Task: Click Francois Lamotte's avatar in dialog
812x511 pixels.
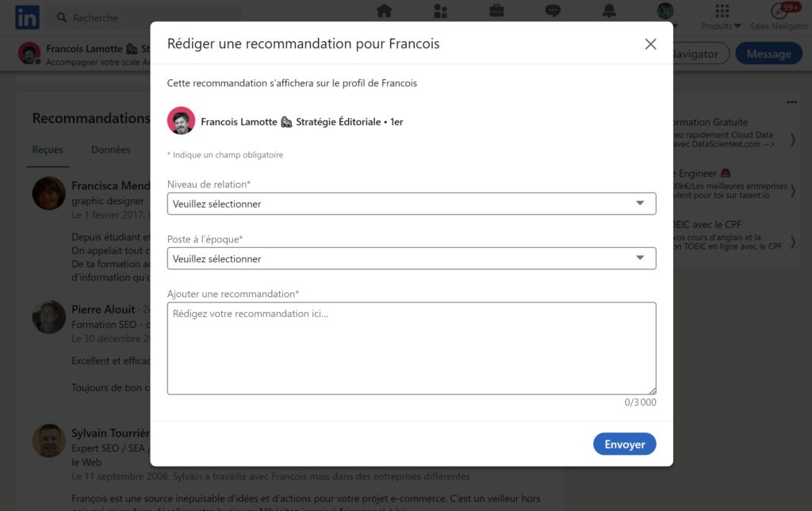Action: pyautogui.click(x=181, y=121)
